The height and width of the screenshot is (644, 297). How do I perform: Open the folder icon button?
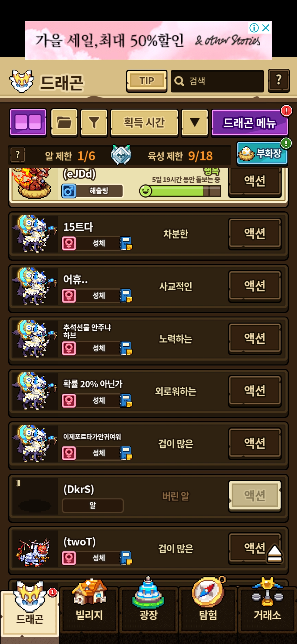[x=64, y=122]
